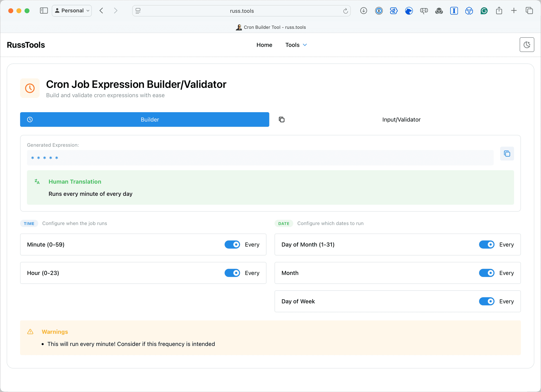
Task: Click the Grammarly extension icon
Action: coord(484,11)
